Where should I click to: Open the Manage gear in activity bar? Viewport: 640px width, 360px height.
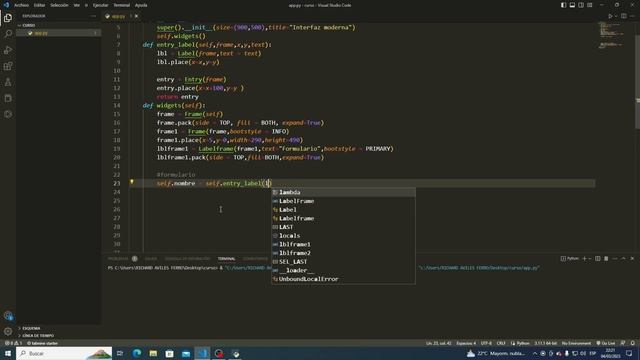(x=8, y=331)
